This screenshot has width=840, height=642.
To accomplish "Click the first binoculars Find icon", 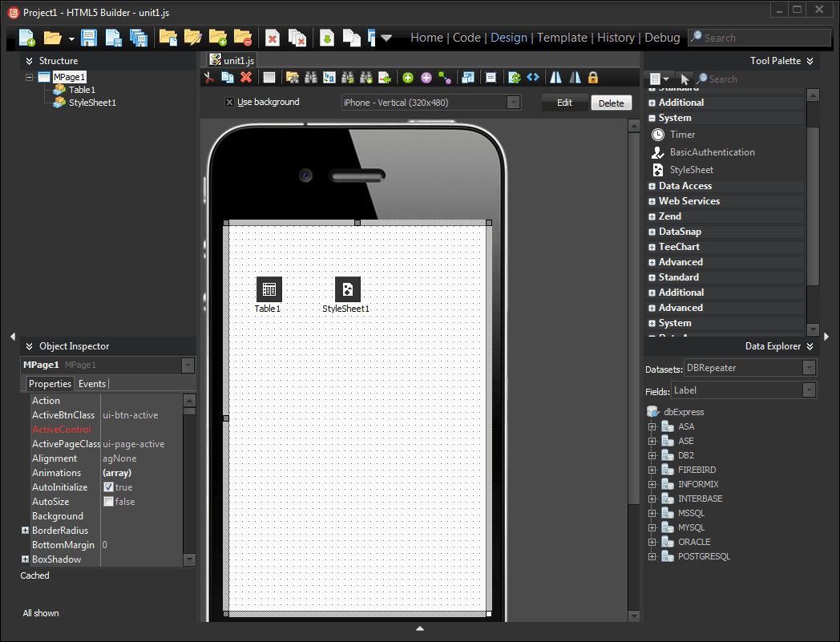I will pos(311,78).
